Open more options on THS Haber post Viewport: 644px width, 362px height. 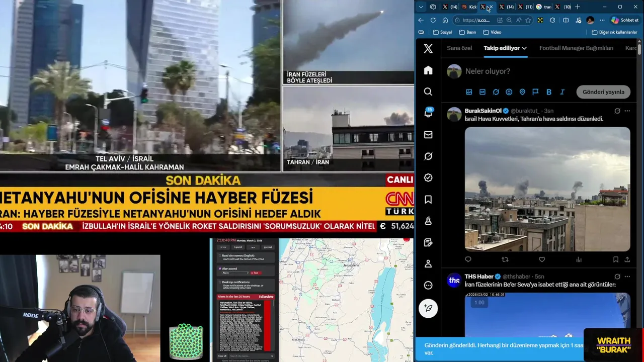(627, 277)
